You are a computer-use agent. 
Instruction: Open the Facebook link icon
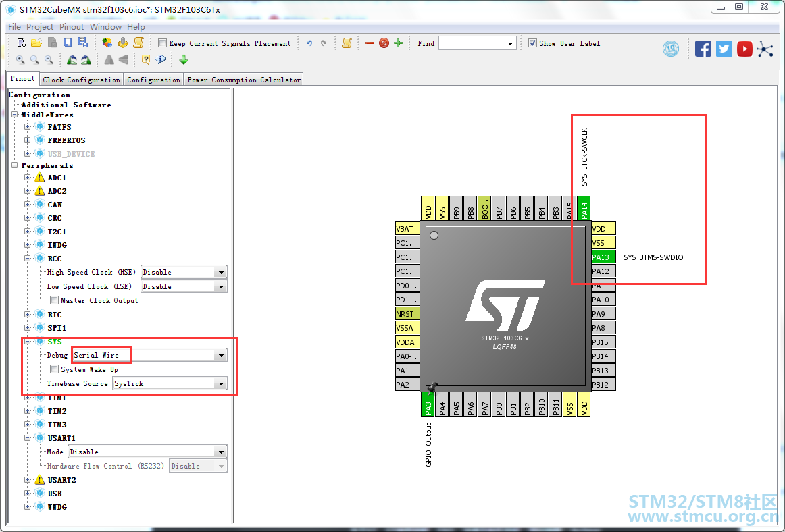click(703, 49)
